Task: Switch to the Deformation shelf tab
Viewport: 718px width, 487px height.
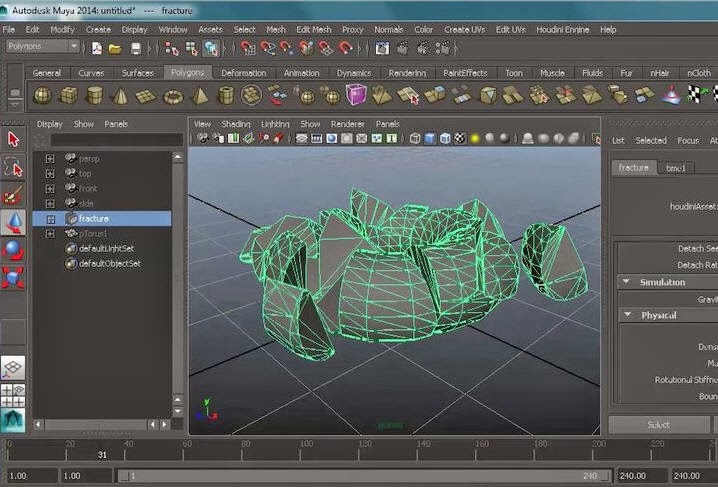Action: (x=243, y=73)
